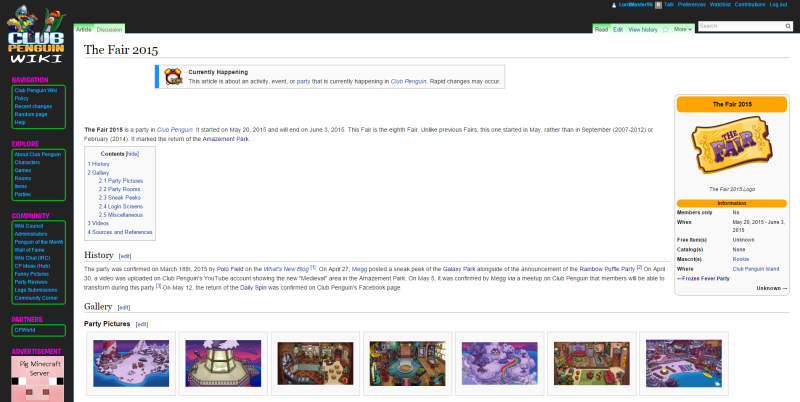Image resolution: width=800 pixels, height=402 pixels.
Task: Jump to 4 Sources and References
Action: tap(120, 232)
